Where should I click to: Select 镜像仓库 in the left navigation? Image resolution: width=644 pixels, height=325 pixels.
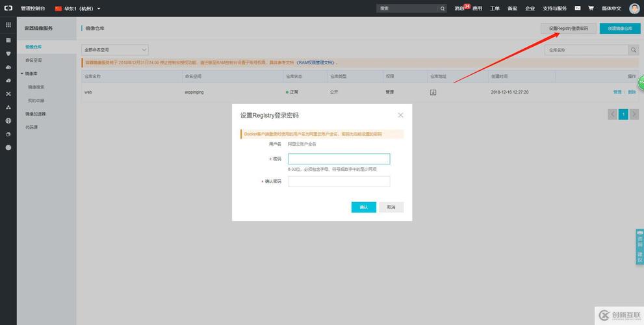34,47
